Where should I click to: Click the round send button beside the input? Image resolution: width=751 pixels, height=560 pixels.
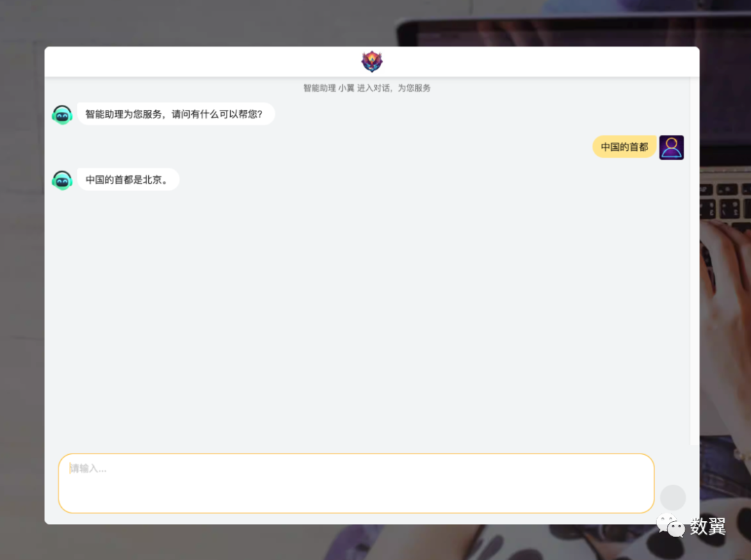coord(672,497)
